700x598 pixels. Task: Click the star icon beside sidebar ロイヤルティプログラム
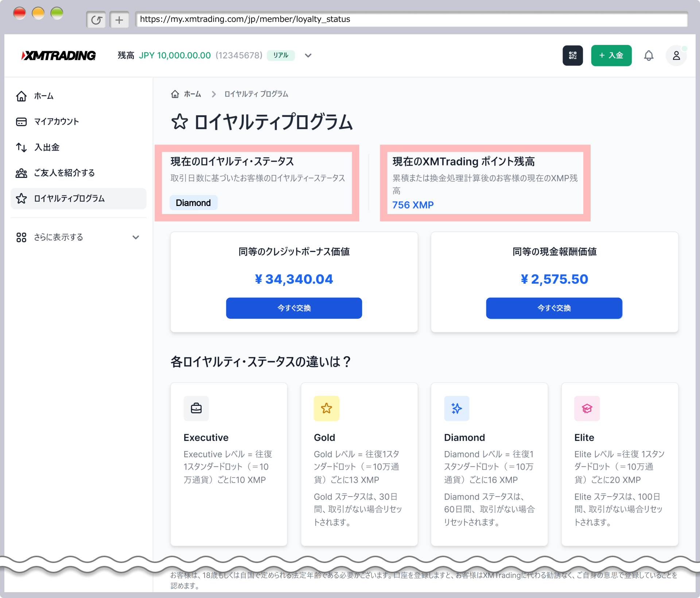click(22, 198)
